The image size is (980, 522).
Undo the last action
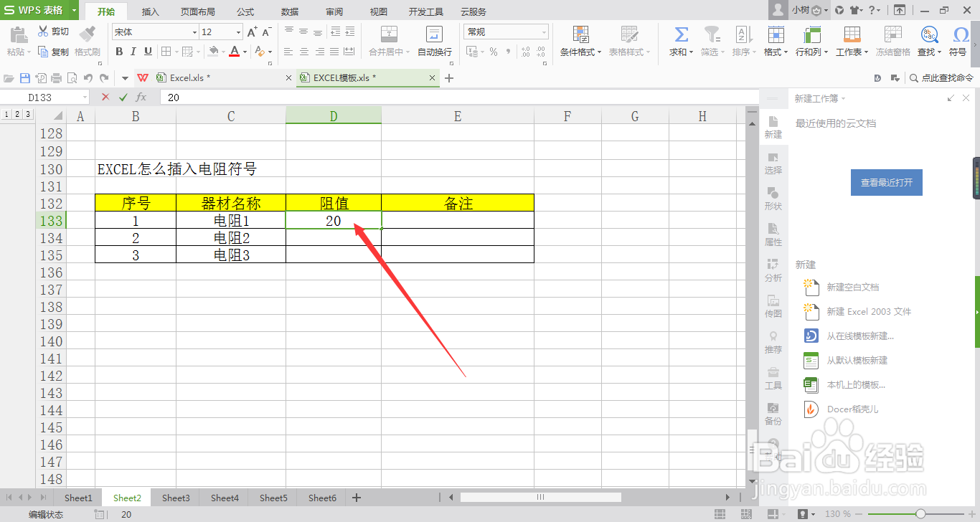tap(88, 78)
